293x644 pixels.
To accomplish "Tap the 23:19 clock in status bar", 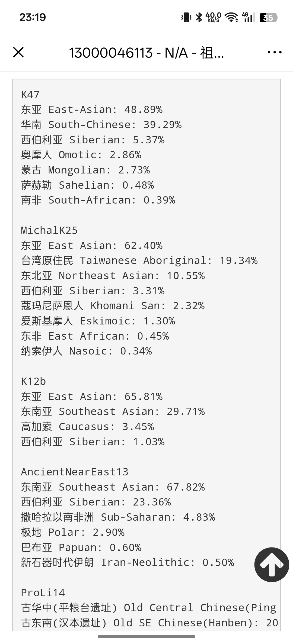I will point(33,18).
